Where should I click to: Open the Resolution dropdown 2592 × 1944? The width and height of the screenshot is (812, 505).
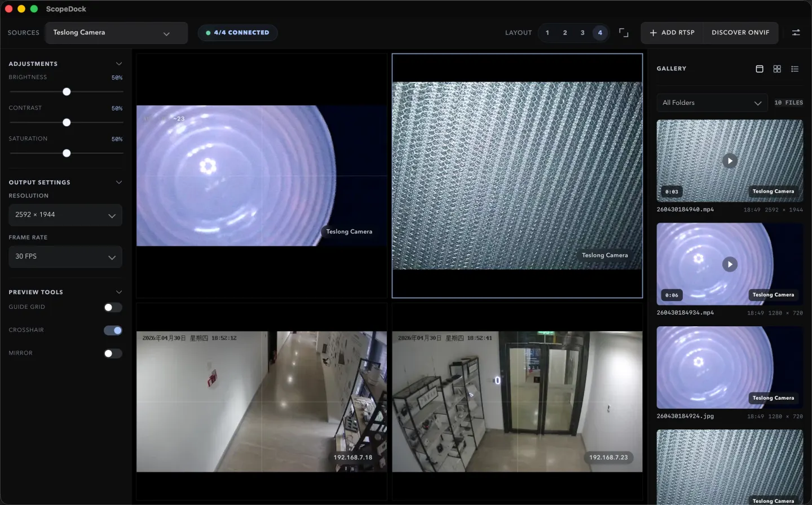click(x=65, y=215)
